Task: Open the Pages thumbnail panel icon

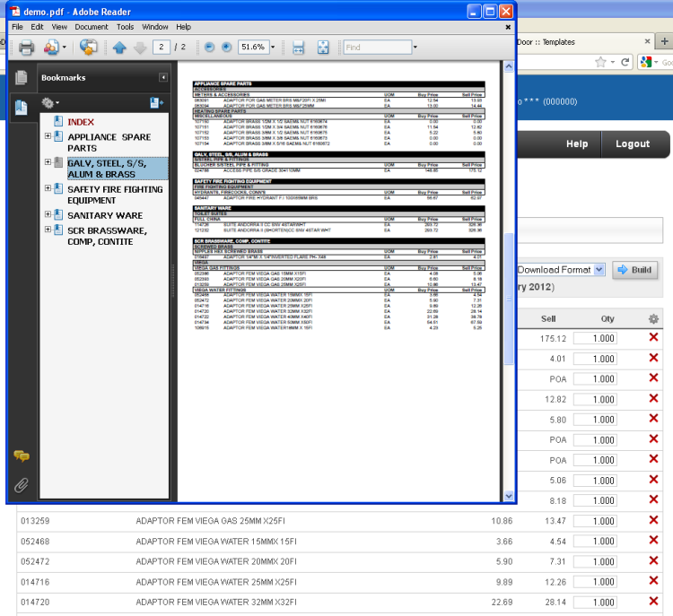Action: [x=21, y=78]
